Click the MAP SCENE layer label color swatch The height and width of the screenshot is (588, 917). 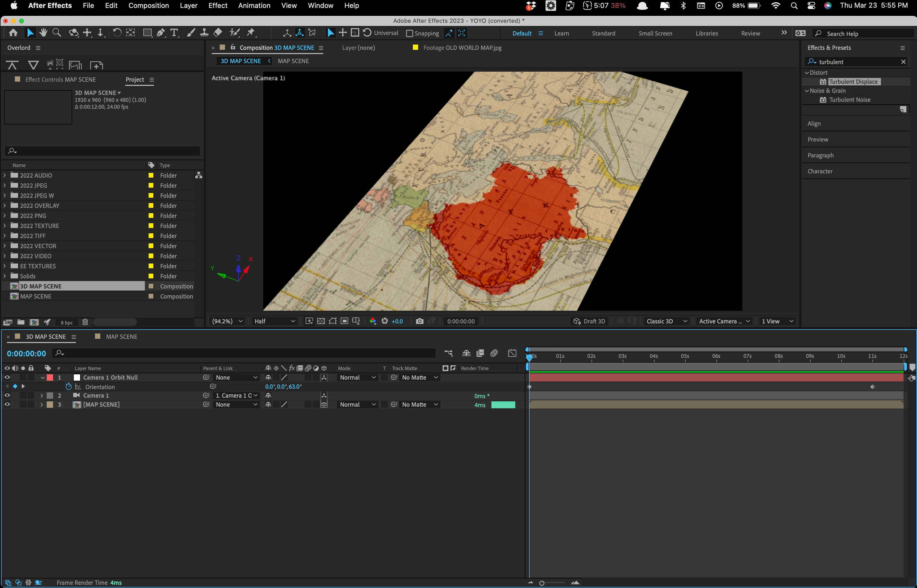50,404
